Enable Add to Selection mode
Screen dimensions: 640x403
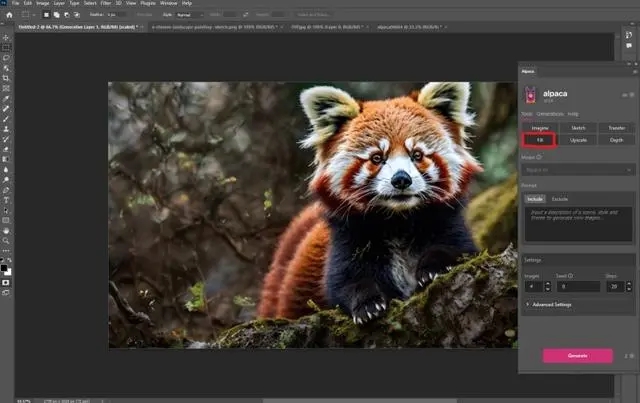click(x=56, y=15)
